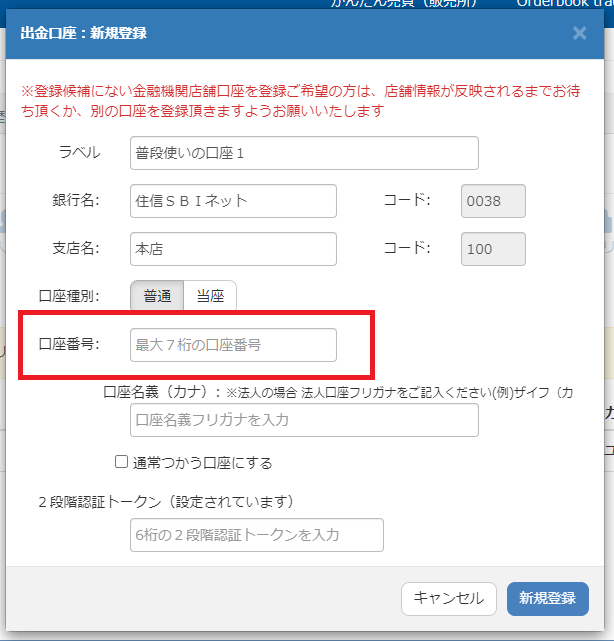The width and height of the screenshot is (614, 641).
Task: Click the 口座名義フリガナ input field
Action: point(304,420)
